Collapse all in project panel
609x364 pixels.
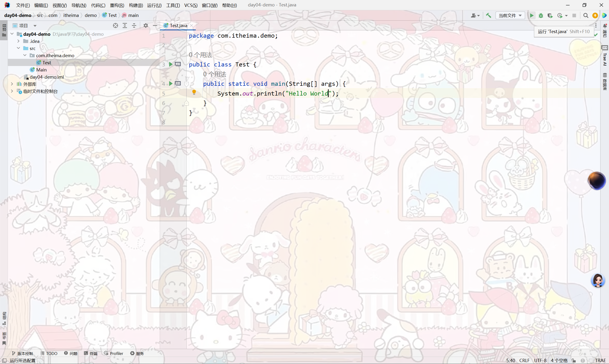pyautogui.click(x=134, y=25)
